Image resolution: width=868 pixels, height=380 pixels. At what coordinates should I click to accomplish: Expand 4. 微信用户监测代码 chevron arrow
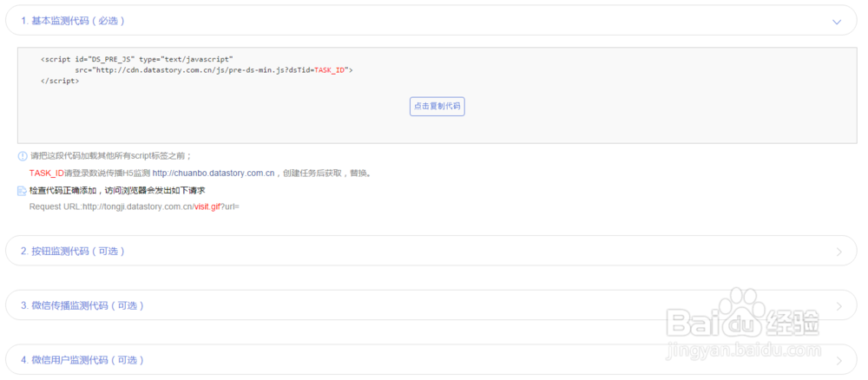(839, 361)
